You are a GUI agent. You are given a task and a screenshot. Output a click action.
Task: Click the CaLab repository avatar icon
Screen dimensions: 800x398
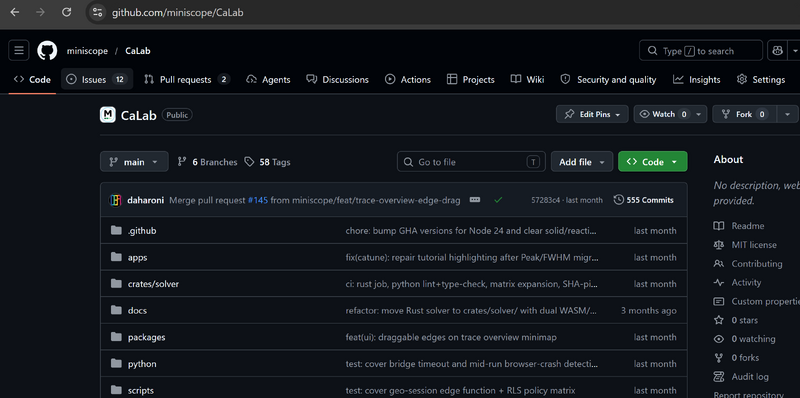coord(108,115)
